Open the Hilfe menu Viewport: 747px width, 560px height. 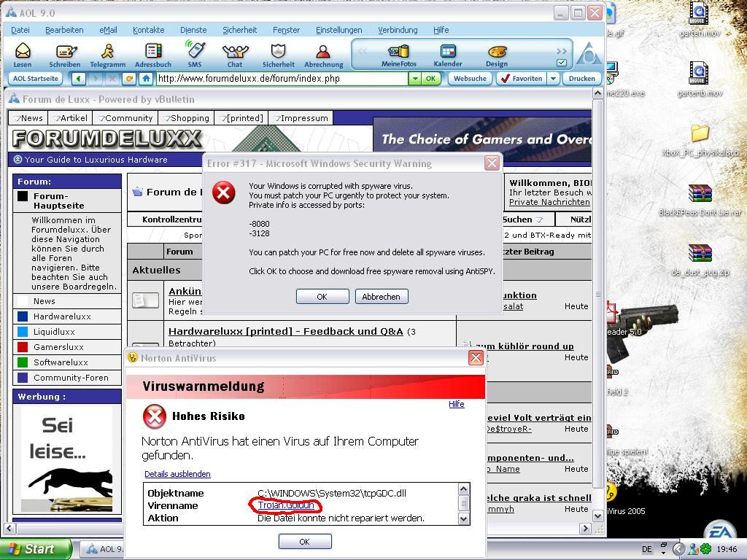coord(441,29)
